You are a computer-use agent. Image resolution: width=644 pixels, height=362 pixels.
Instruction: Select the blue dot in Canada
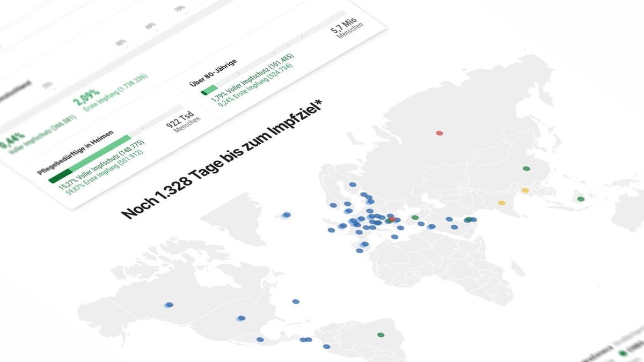[x=169, y=305]
